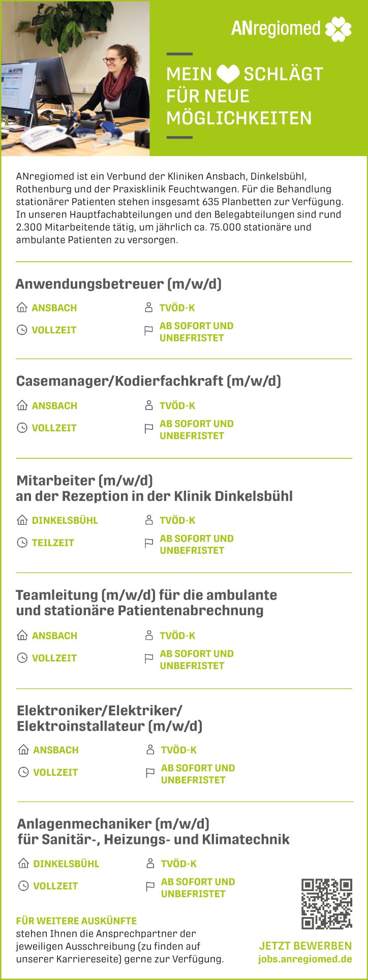Click person icon in Rezeption Dinkelsbühl listing
Viewport: 368px width, 980px height.
[x=149, y=520]
